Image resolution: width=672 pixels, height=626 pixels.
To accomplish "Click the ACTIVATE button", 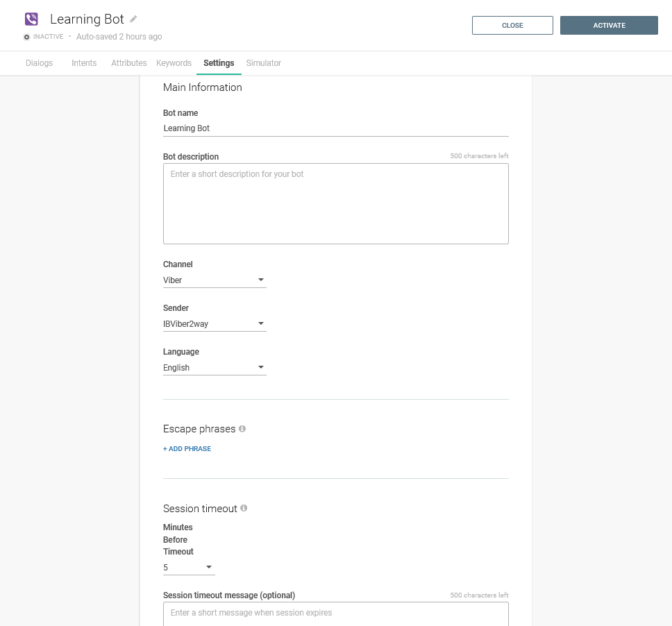I will click(x=609, y=25).
